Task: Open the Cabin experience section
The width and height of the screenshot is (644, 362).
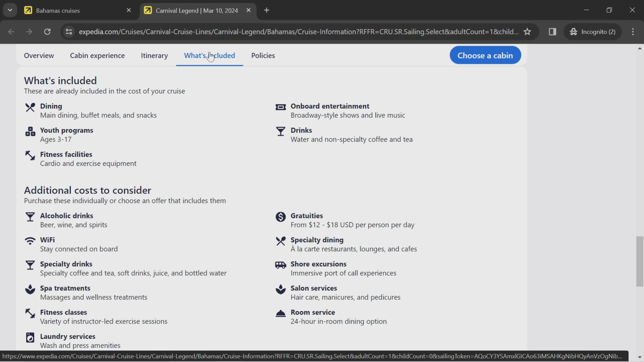Action: coord(97,55)
